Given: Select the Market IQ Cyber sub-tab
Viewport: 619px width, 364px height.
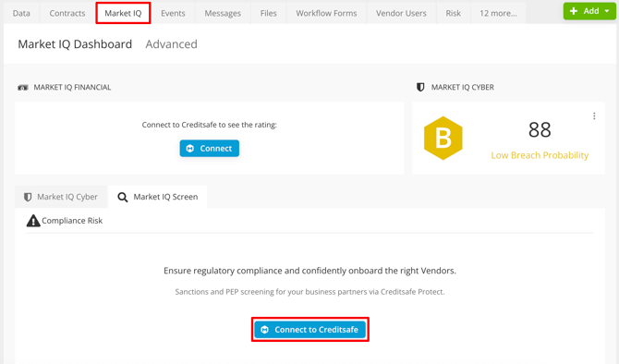Looking at the screenshot, I should coord(61,197).
